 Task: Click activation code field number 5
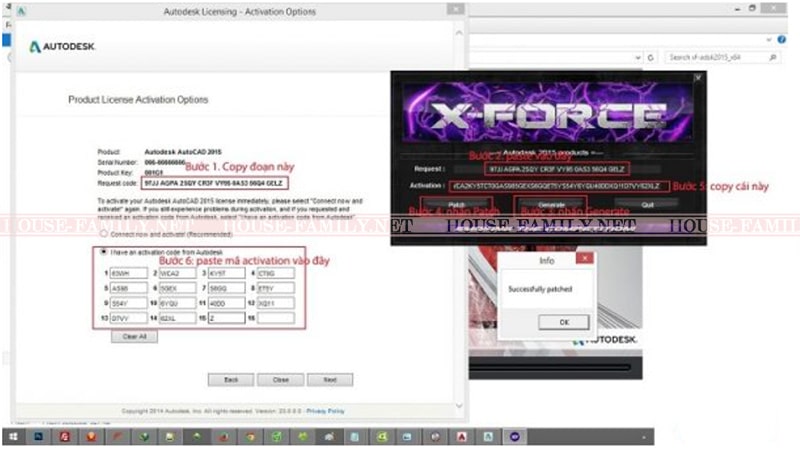click(x=129, y=288)
